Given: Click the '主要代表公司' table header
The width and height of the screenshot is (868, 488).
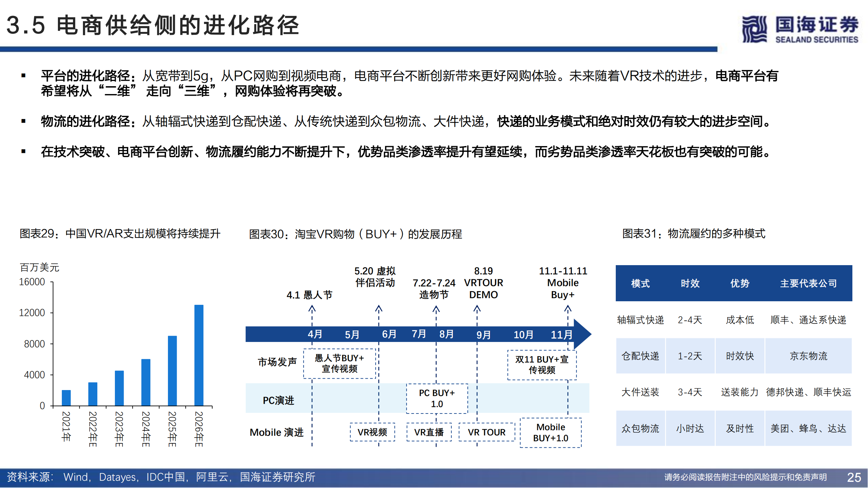Looking at the screenshot, I should coord(809,284).
